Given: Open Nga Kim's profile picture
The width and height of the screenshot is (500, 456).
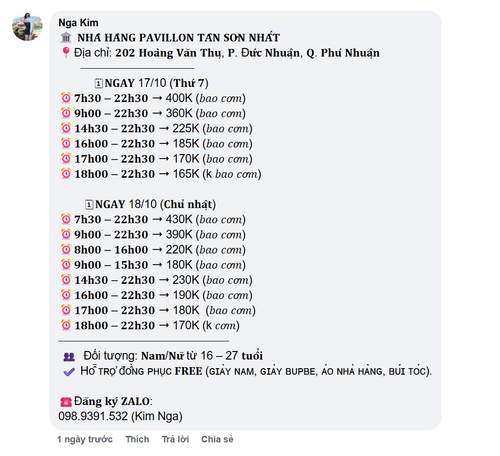Looking at the screenshot, I should tap(27, 27).
